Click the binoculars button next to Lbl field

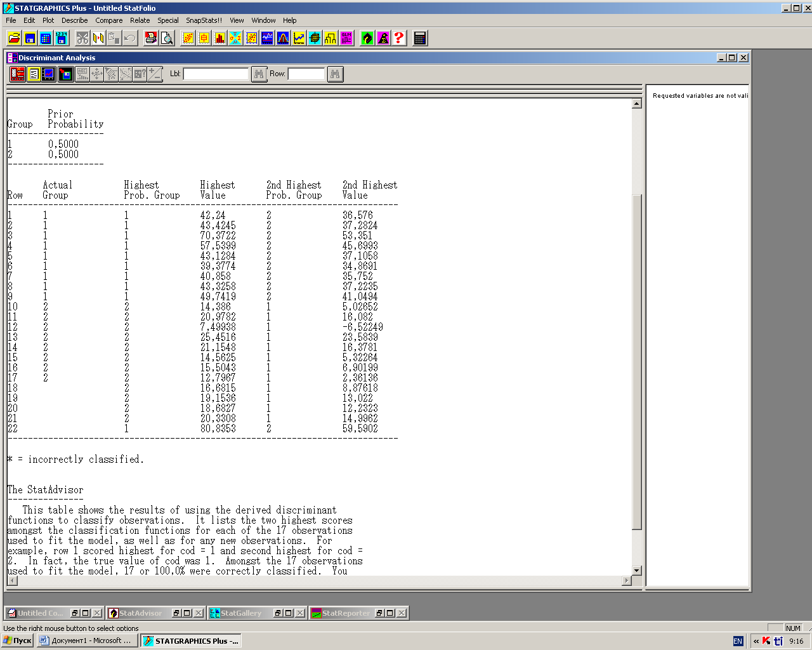coord(259,74)
